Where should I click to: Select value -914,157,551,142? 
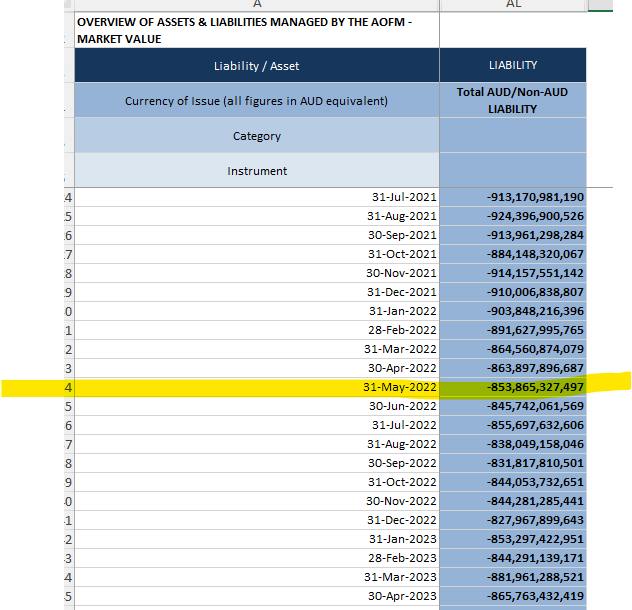513,273
